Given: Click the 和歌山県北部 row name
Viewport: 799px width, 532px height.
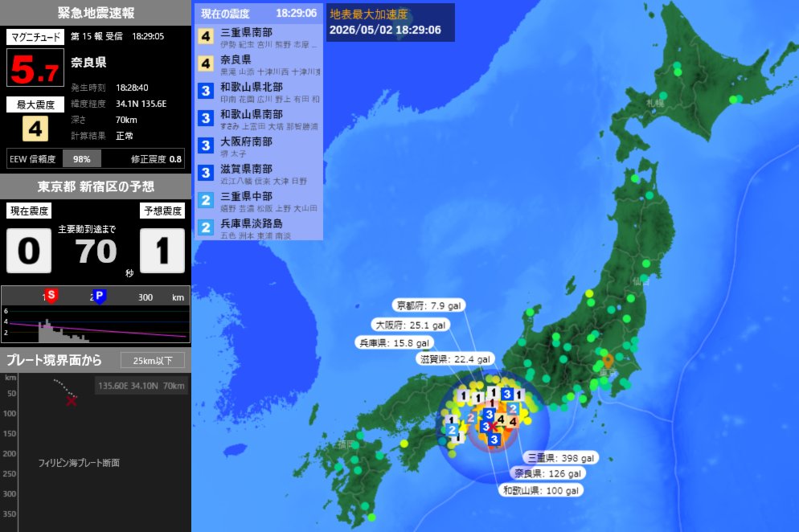Looking at the screenshot, I should pyautogui.click(x=252, y=87).
